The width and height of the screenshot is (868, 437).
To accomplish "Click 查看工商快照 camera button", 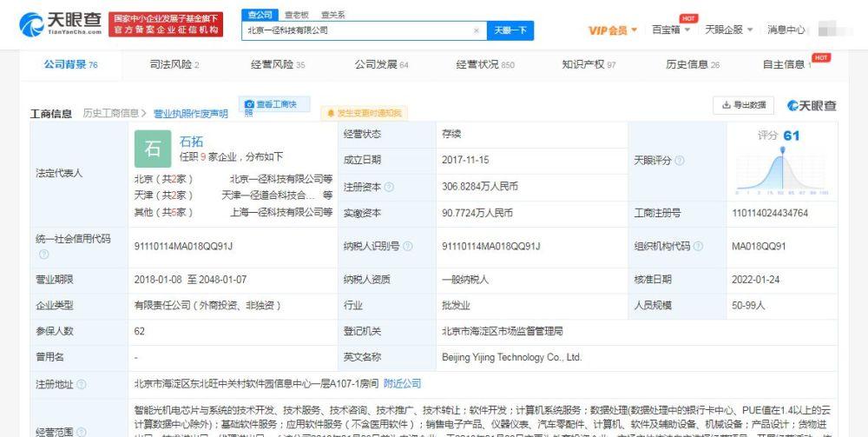I will pos(274,105).
